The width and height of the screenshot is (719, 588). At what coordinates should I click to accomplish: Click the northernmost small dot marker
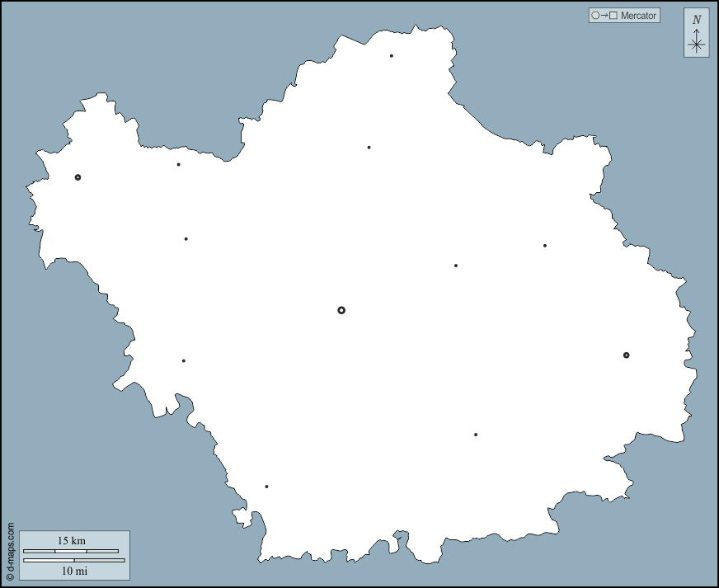pyautogui.click(x=391, y=56)
